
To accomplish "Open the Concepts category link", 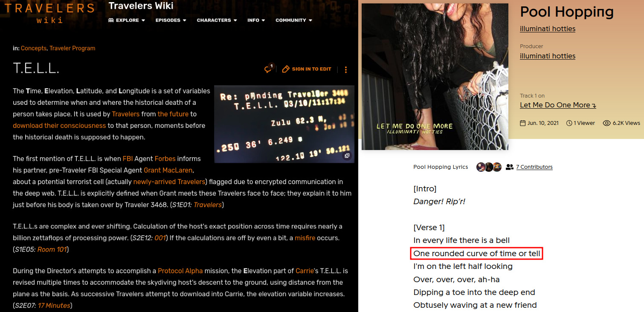I will 33,48.
